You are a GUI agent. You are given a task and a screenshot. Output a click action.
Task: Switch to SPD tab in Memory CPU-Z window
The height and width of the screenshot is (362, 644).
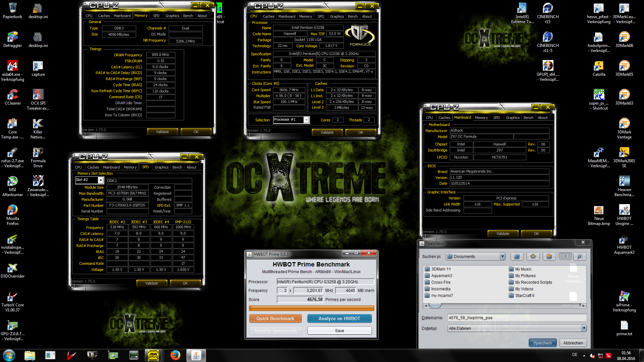156,16
